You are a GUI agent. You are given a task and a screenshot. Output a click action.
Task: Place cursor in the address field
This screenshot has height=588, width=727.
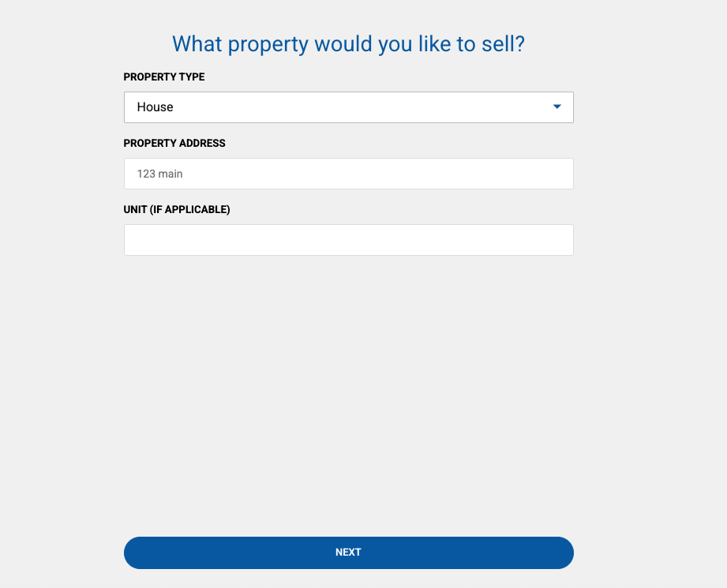point(348,174)
